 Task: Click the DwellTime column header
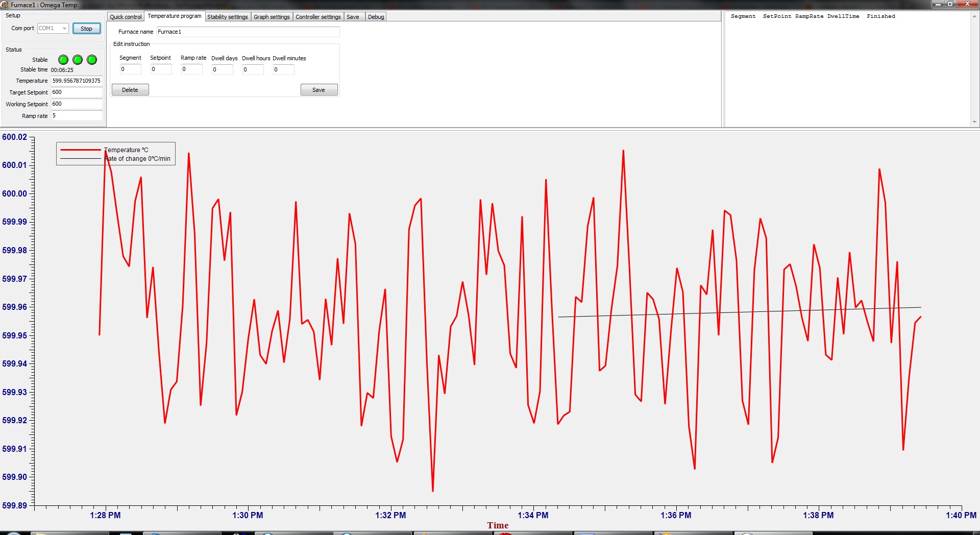[843, 16]
